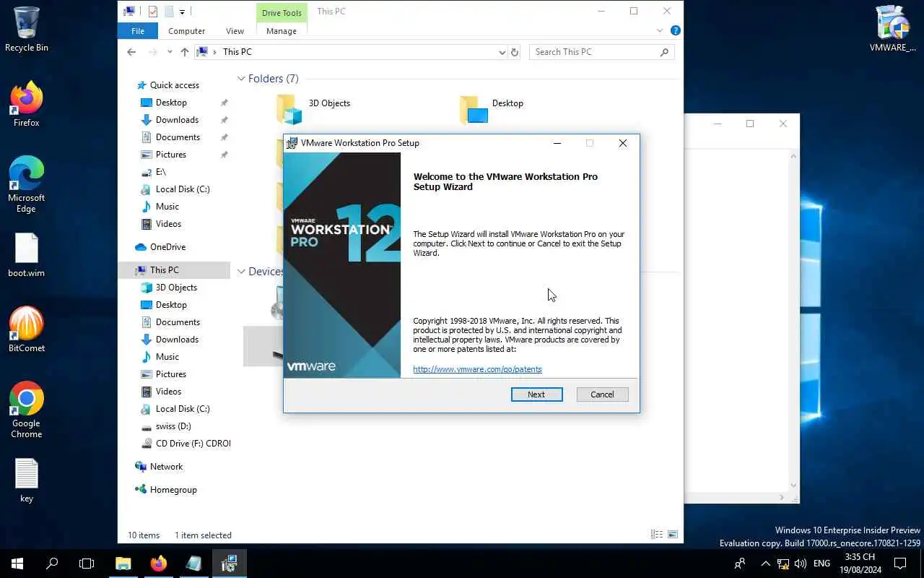Select Network in the navigation pane
Image resolution: width=924 pixels, height=578 pixels.
tap(166, 467)
